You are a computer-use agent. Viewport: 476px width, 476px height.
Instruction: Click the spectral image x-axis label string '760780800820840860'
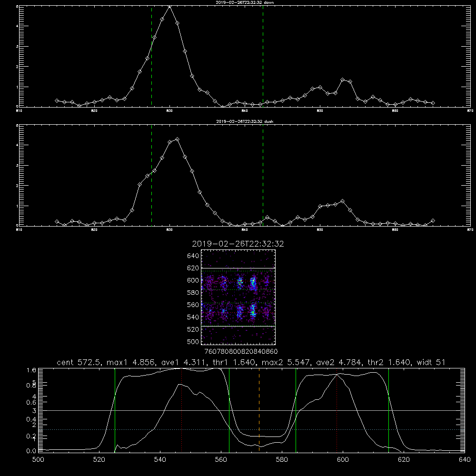coord(241,351)
